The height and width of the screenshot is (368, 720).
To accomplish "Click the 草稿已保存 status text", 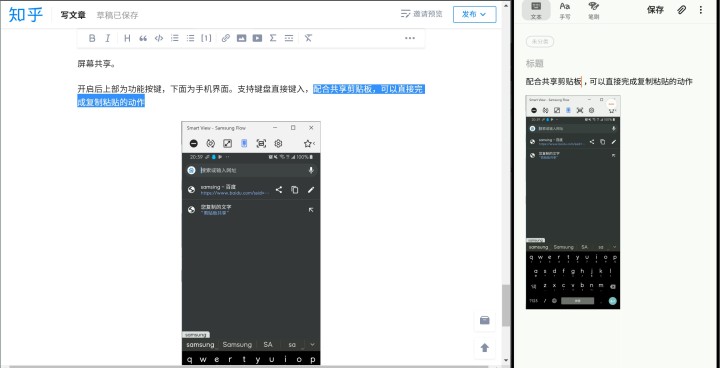I will 117,15.
